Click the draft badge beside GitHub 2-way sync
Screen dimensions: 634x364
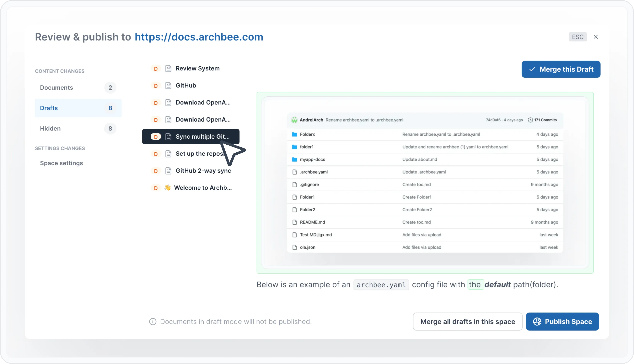click(x=156, y=171)
